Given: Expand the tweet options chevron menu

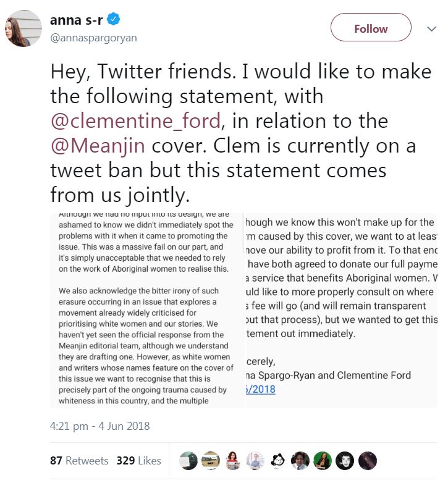Looking at the screenshot, I should pos(431,29).
